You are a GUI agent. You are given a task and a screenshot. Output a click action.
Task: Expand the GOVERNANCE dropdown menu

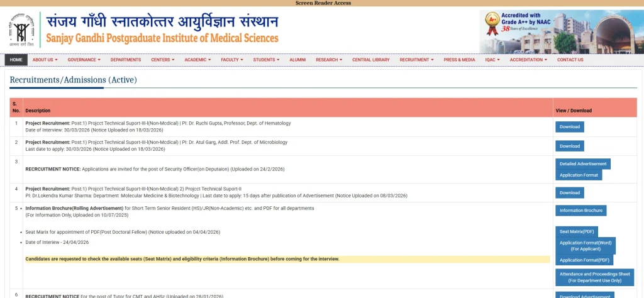pos(84,60)
